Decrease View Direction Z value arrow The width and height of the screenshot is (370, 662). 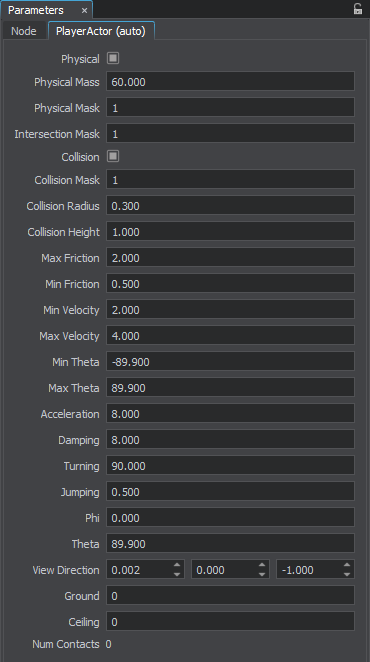tap(347, 574)
